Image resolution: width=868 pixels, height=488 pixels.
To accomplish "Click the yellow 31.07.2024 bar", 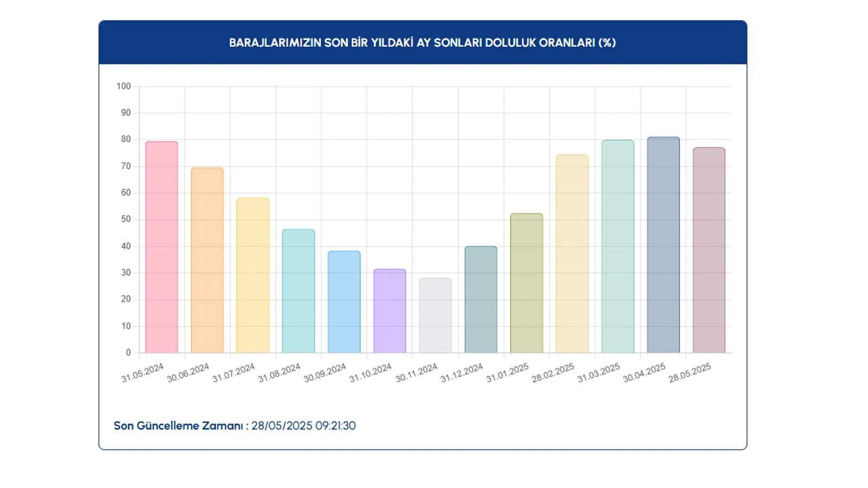I will [x=253, y=275].
